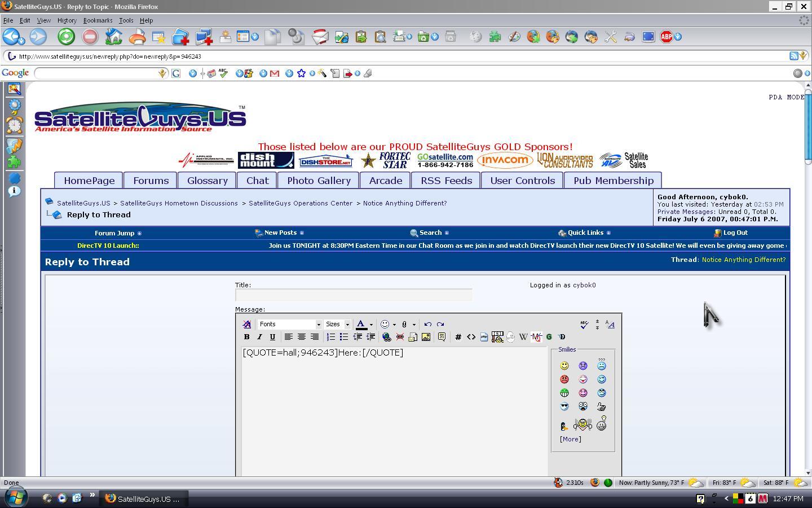The image size is (812, 508).
Task: Click the Print toolbar icon
Action: (136, 37)
